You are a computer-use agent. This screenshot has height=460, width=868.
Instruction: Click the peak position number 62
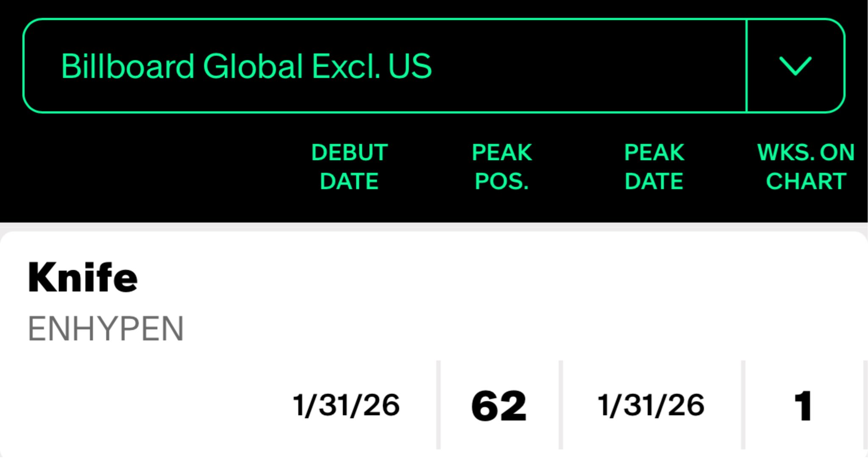coord(499,406)
